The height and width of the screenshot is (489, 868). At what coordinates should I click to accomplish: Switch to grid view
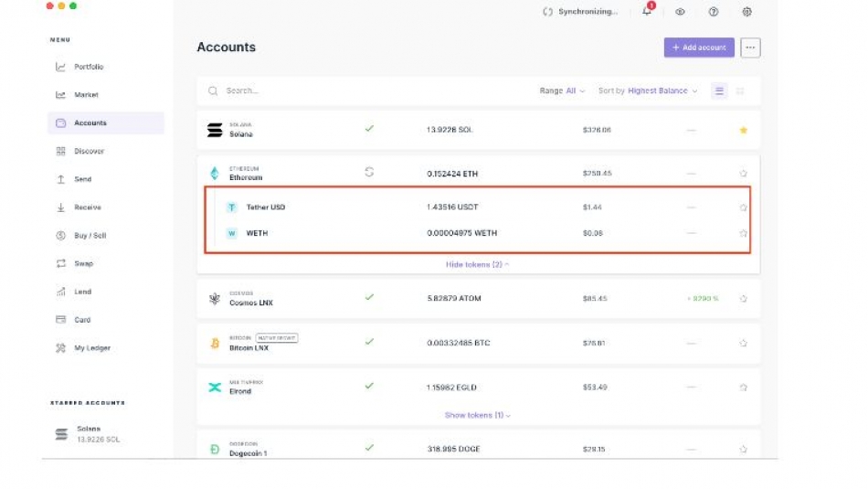[740, 90]
